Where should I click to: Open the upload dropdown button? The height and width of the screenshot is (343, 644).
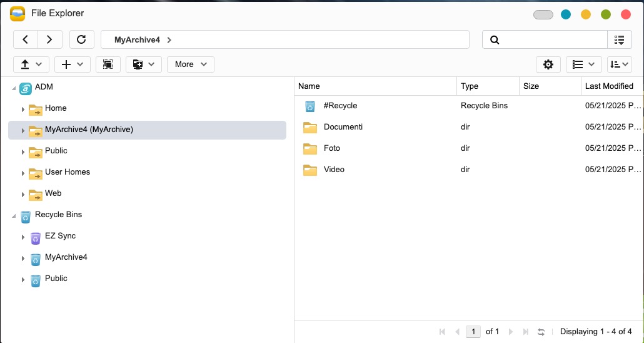[31, 64]
